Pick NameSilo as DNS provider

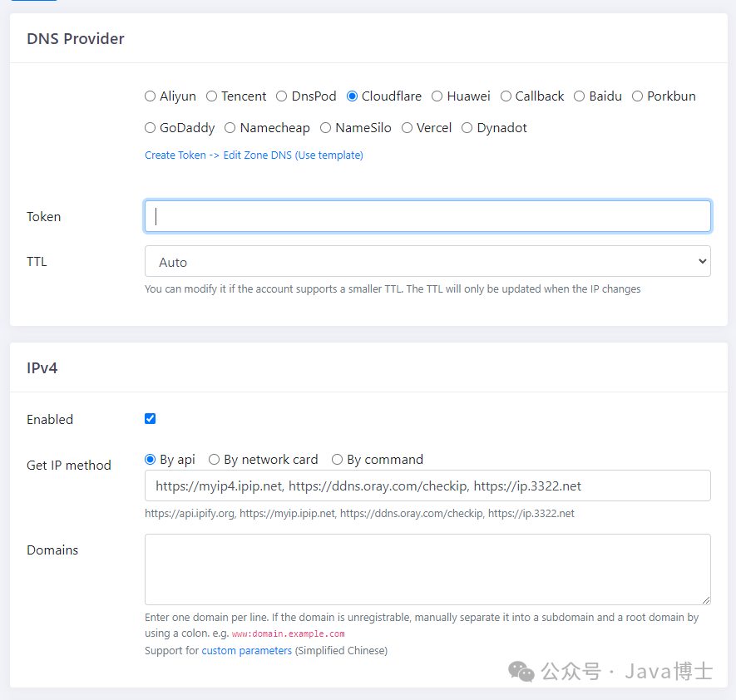(x=326, y=128)
